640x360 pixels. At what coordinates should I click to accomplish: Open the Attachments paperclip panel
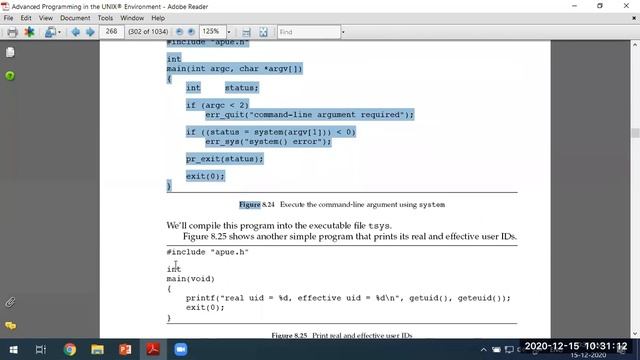(x=10, y=302)
